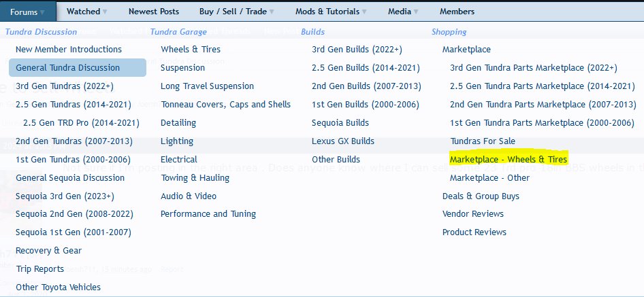The width and height of the screenshot is (644, 297).
Task: Open Audio & Video forum
Action: [189, 196]
